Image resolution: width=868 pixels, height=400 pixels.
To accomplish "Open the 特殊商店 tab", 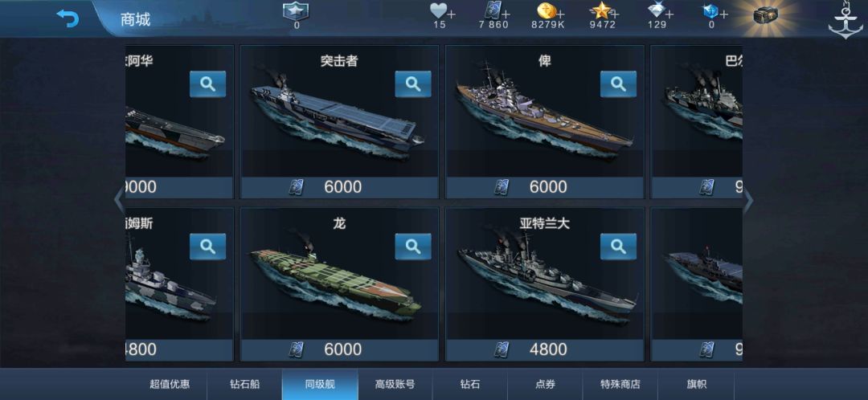I will coord(620,384).
